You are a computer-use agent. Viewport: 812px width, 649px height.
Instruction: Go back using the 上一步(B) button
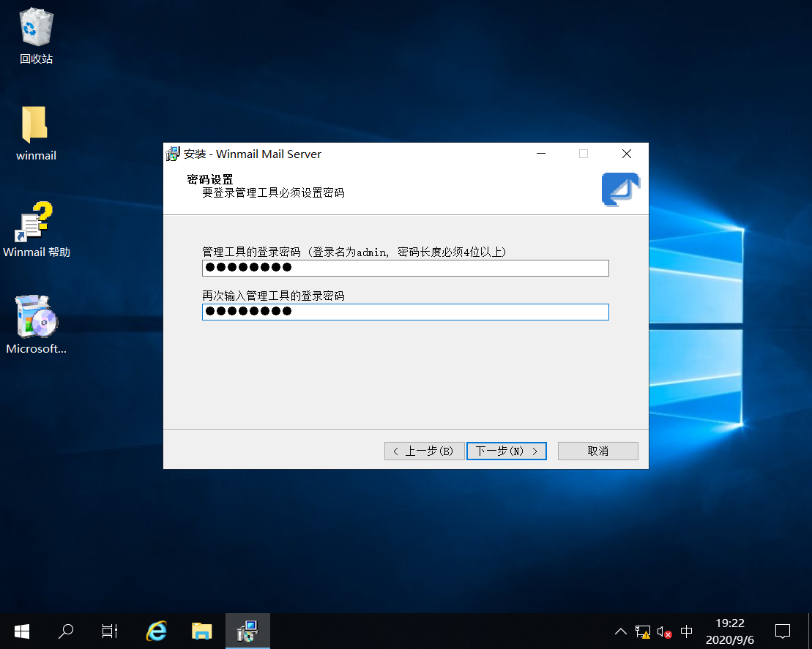coord(424,451)
